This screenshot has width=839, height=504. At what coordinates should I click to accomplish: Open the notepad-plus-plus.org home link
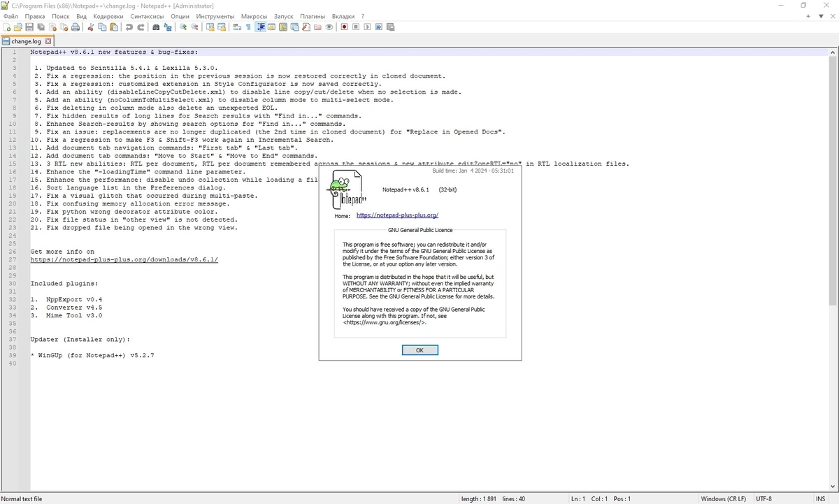[397, 215]
